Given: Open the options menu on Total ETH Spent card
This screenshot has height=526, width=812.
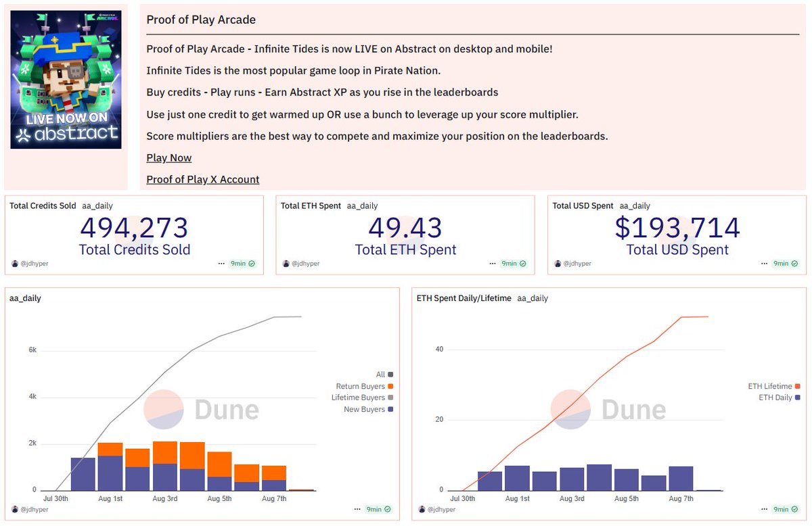Looking at the screenshot, I should 492,262.
